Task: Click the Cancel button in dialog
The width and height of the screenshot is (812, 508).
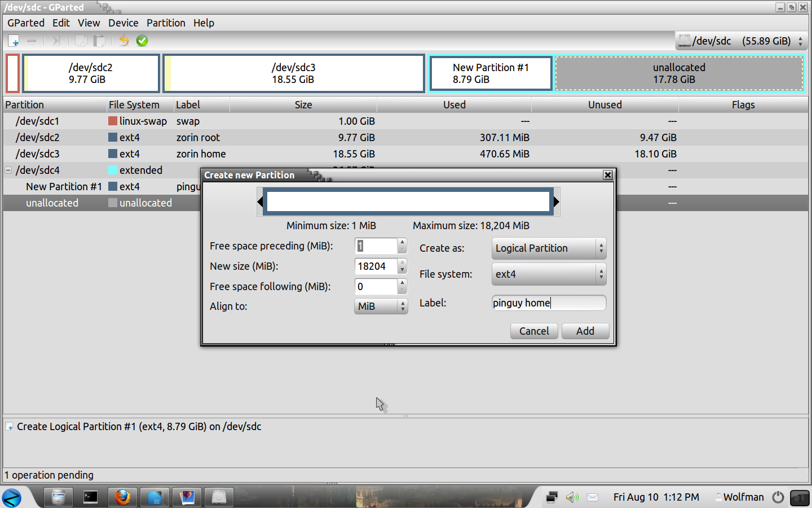Action: pos(533,331)
